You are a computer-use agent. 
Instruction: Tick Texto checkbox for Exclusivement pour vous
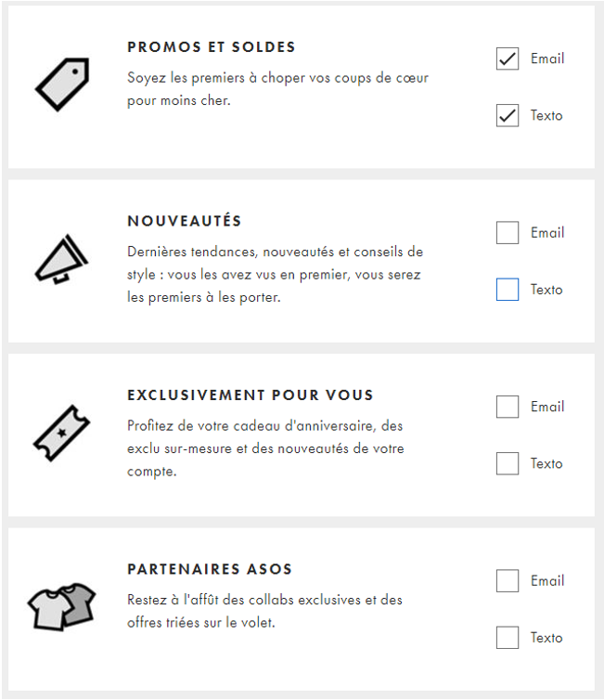508,463
